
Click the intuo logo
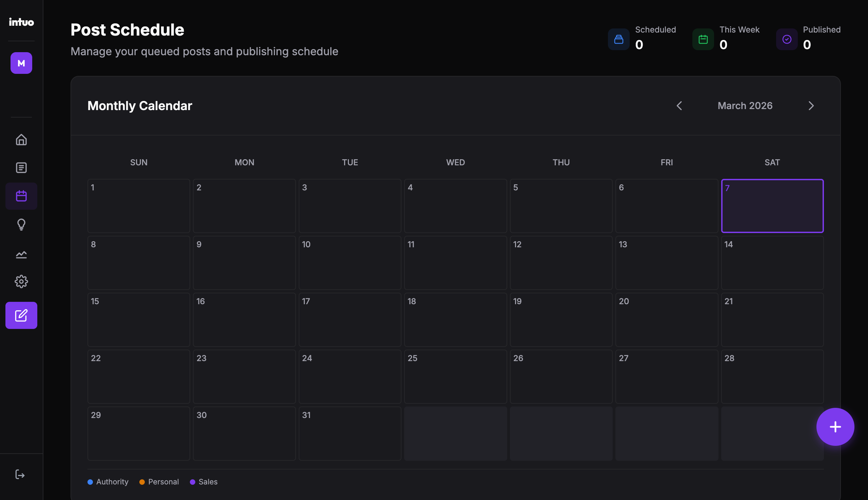[x=21, y=22]
